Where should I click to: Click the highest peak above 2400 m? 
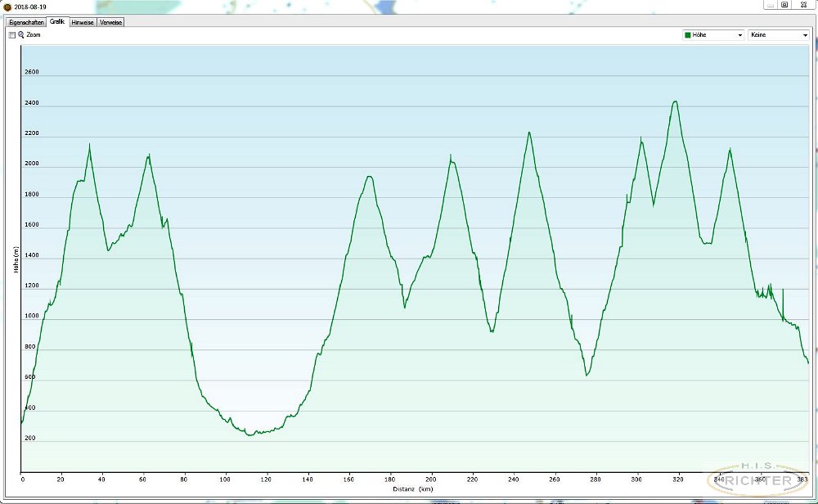675,101
